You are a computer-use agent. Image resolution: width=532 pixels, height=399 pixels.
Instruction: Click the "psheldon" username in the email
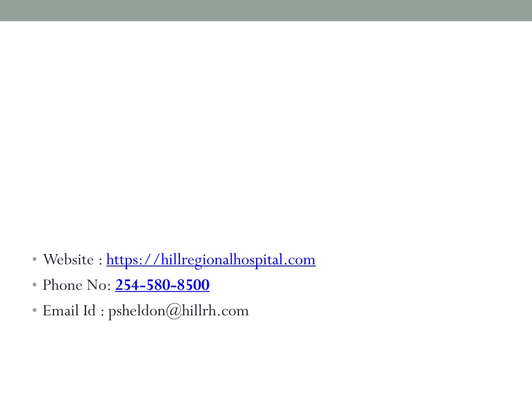137,312
